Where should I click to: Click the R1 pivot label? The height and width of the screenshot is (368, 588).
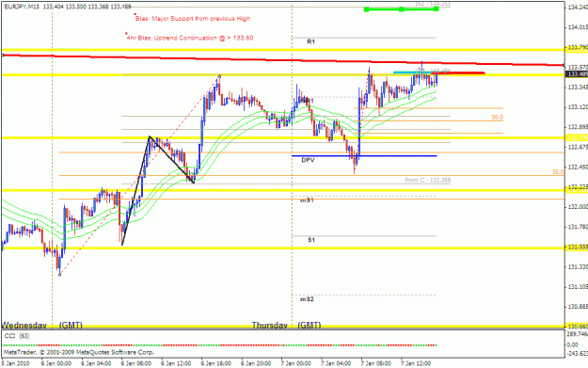tap(310, 42)
